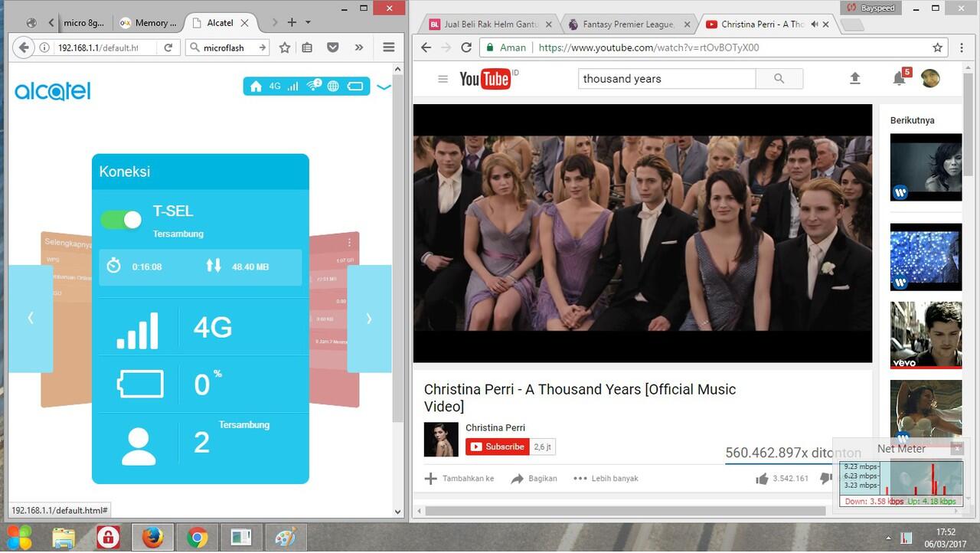Go back in Firefox
The image size is (980, 553).
tap(24, 47)
